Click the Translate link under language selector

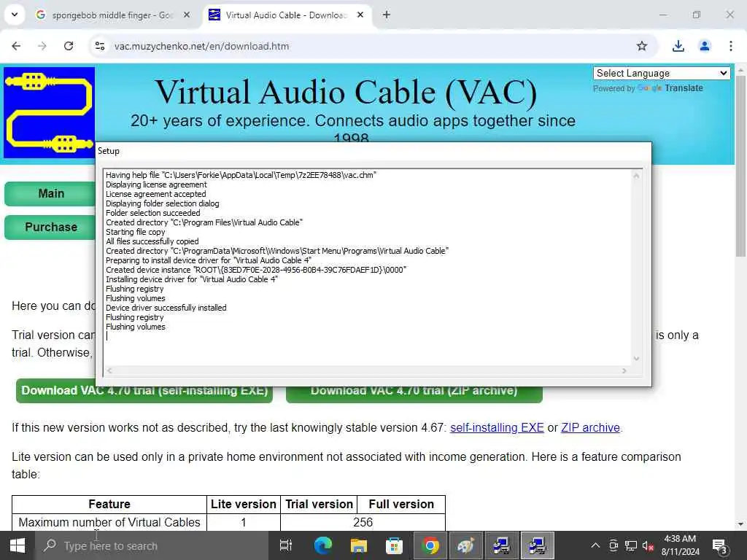point(684,88)
